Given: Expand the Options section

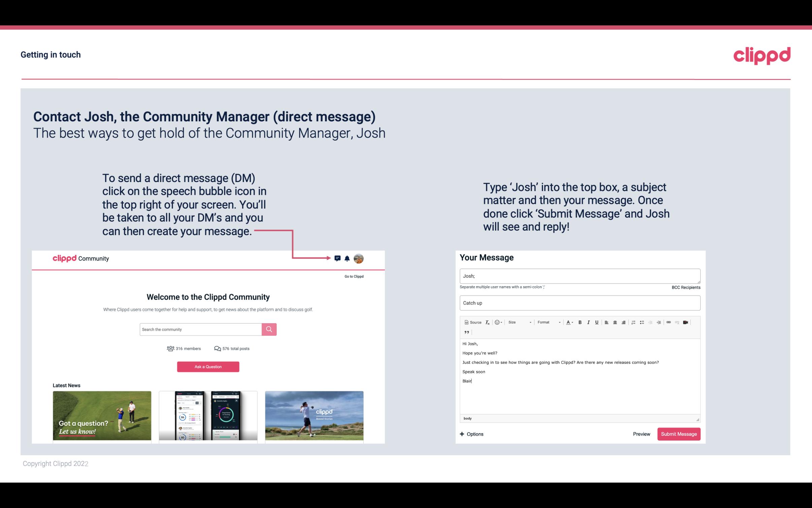Looking at the screenshot, I should [470, 434].
